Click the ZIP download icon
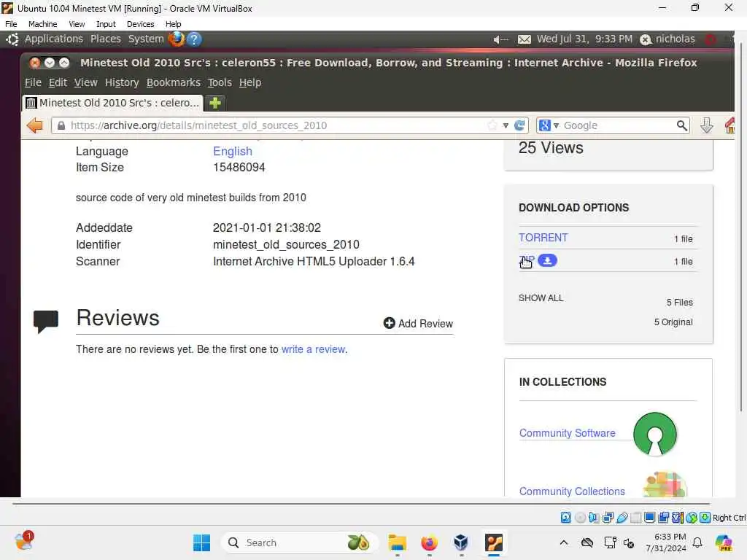Image resolution: width=747 pixels, height=560 pixels. [x=547, y=260]
